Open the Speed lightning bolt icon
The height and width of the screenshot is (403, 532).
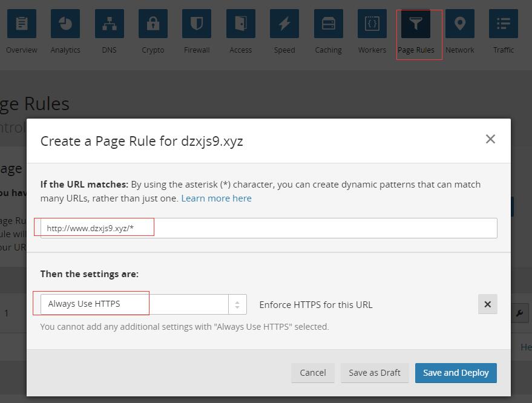284,24
